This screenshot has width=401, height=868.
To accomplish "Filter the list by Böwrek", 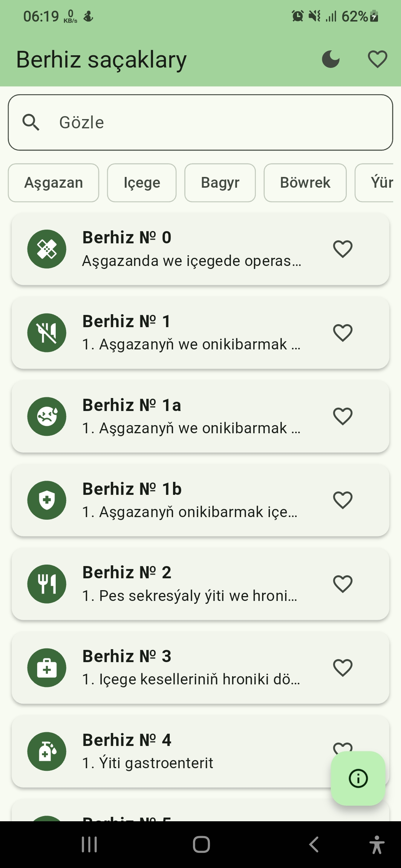I will [x=305, y=183].
